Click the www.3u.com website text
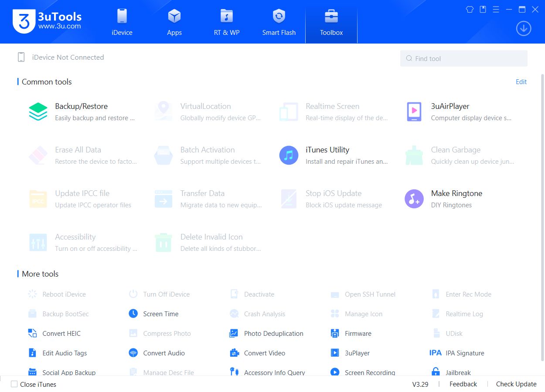 [60, 26]
